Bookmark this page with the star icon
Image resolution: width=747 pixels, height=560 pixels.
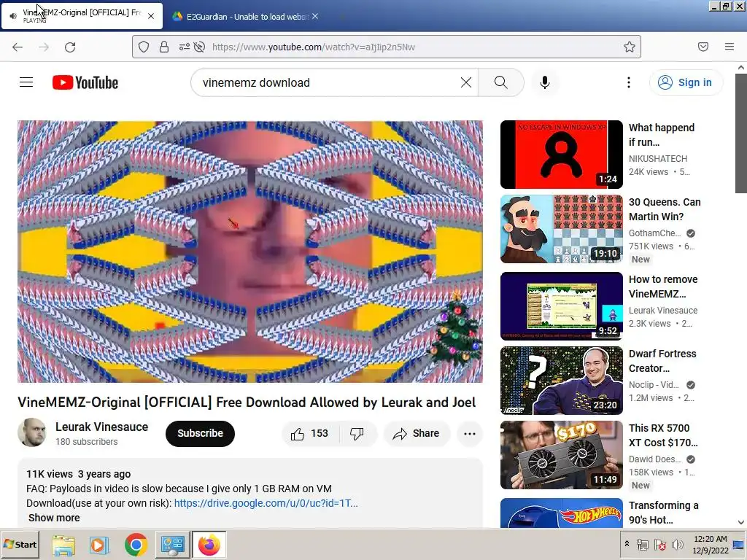pos(630,47)
